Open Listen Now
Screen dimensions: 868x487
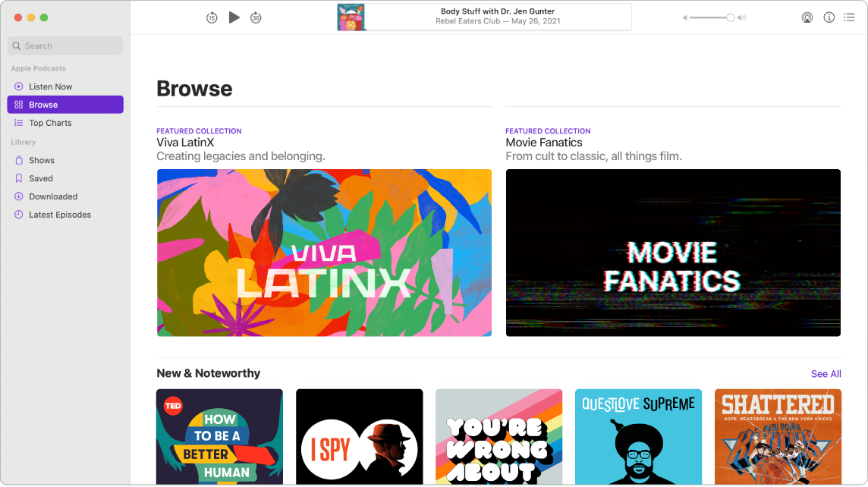point(50,86)
